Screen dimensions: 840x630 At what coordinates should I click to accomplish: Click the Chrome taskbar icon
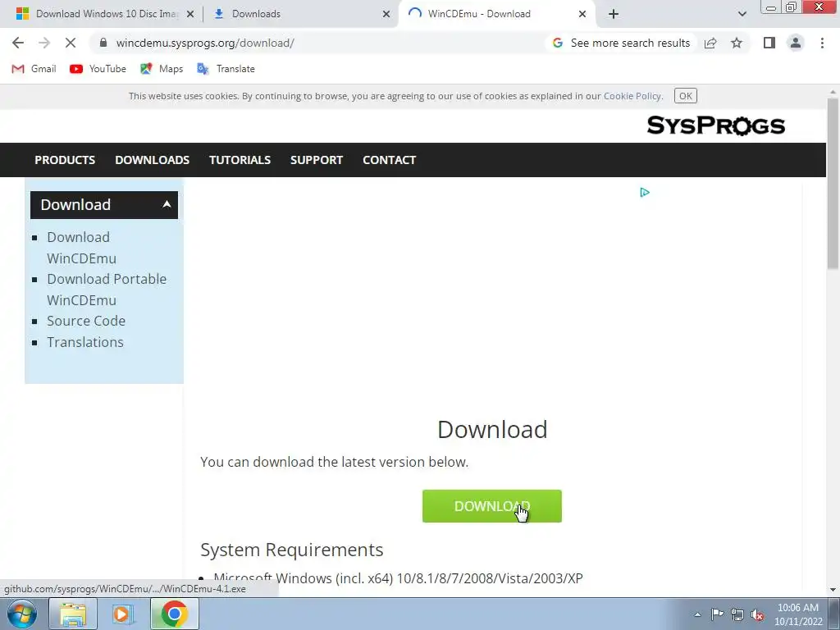tap(175, 614)
